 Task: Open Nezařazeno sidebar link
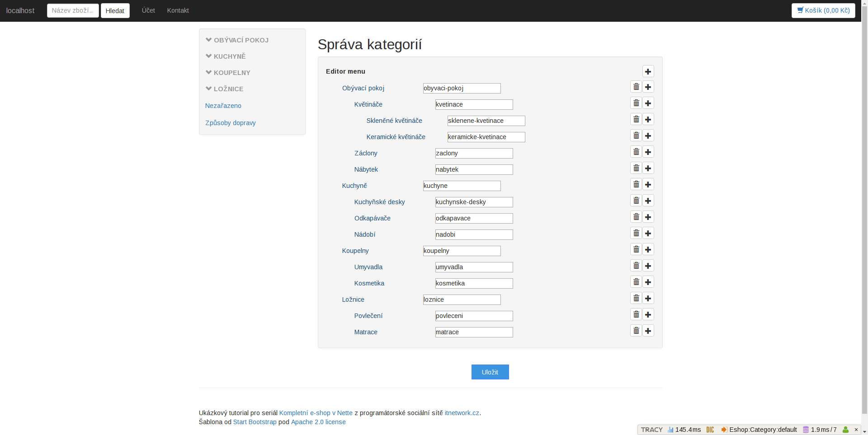pyautogui.click(x=223, y=106)
